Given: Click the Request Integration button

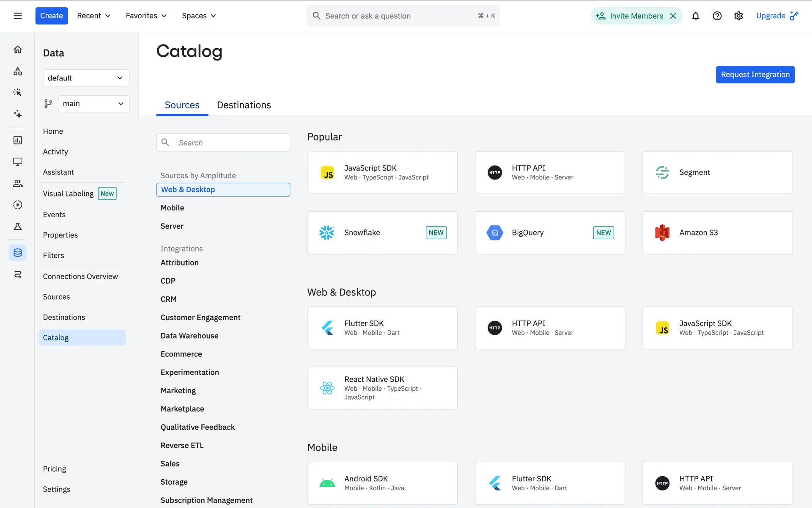Looking at the screenshot, I should [755, 75].
